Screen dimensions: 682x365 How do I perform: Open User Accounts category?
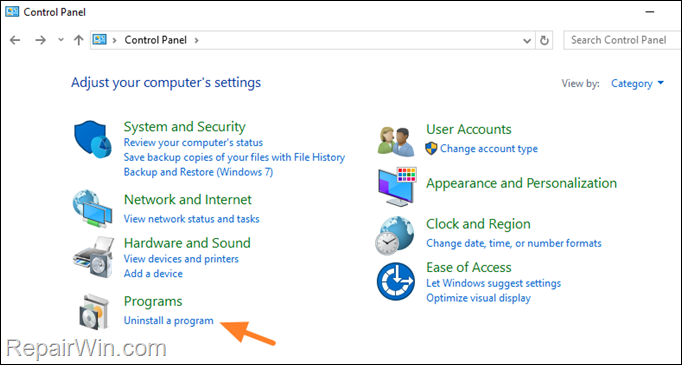pos(468,129)
